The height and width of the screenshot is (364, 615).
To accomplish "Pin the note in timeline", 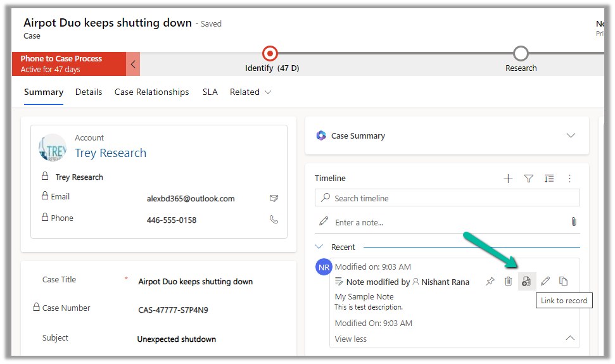I will [490, 282].
